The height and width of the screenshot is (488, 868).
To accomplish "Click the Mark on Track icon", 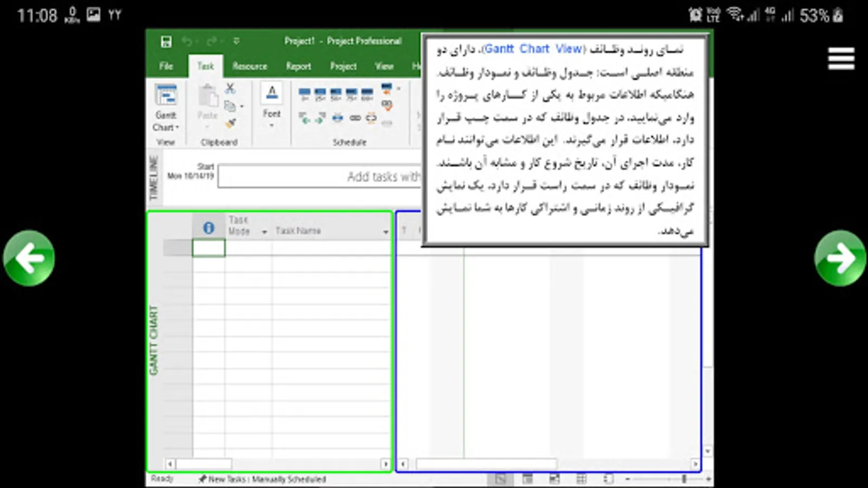I will (x=387, y=88).
